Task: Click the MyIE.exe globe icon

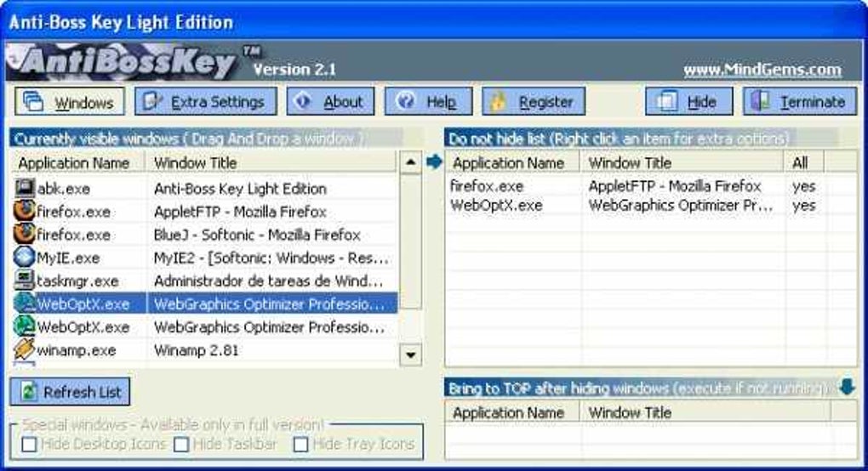Action: [x=24, y=258]
